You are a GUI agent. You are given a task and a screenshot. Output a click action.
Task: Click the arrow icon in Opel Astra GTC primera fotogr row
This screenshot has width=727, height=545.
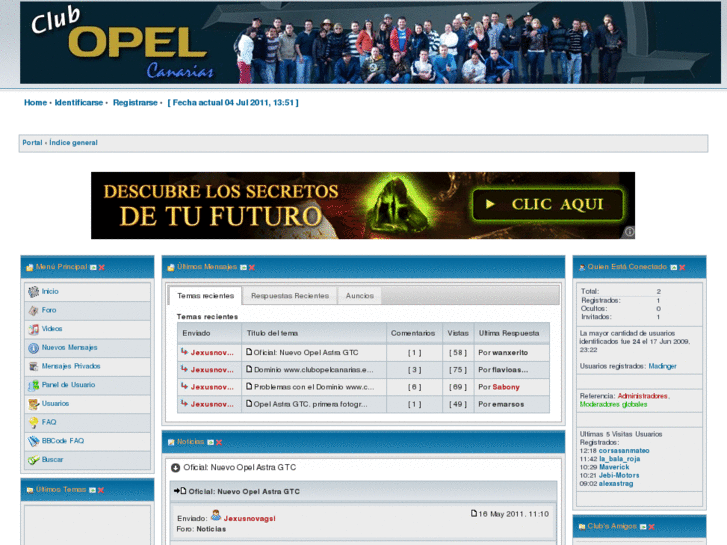(185, 404)
